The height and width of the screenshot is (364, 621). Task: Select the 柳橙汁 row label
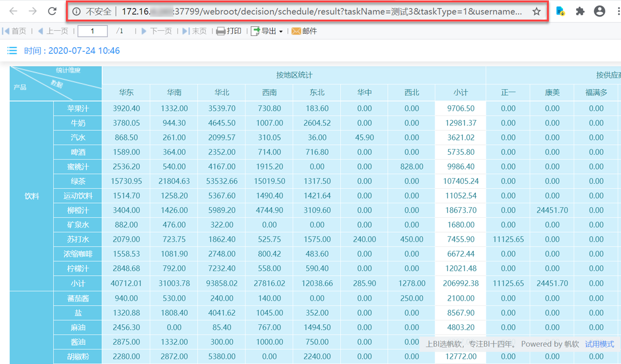point(78,210)
